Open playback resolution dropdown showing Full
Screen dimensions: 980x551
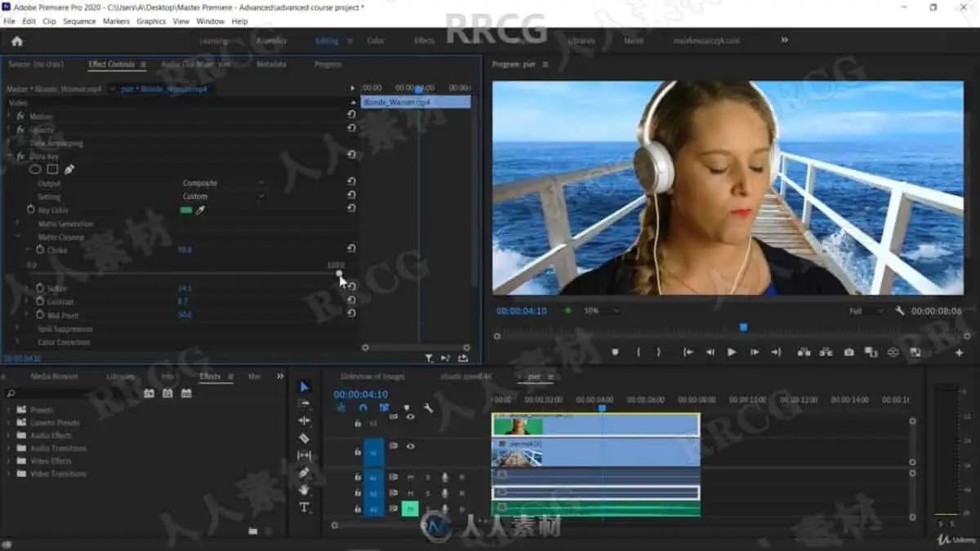(866, 311)
